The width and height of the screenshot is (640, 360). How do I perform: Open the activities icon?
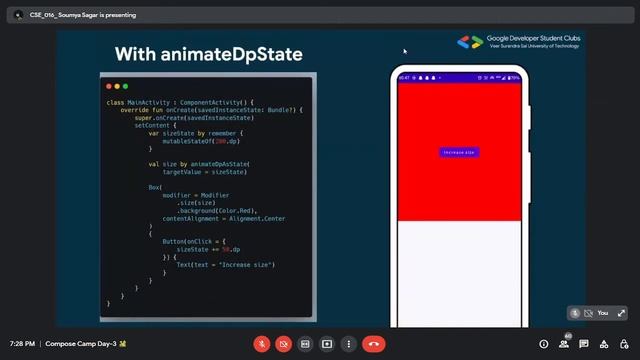pos(604,344)
